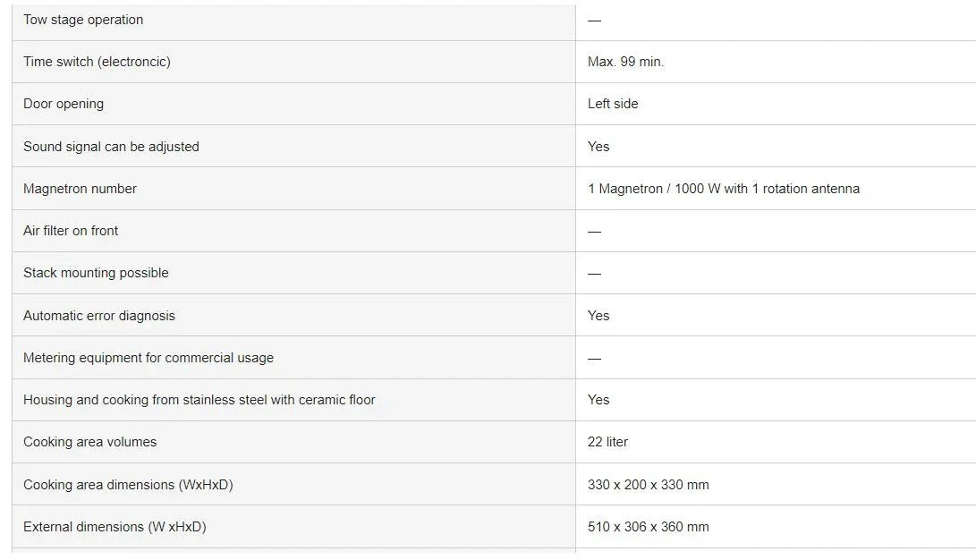This screenshot has width=976, height=560.
Task: Click the 'Door opening' label
Action: [64, 104]
